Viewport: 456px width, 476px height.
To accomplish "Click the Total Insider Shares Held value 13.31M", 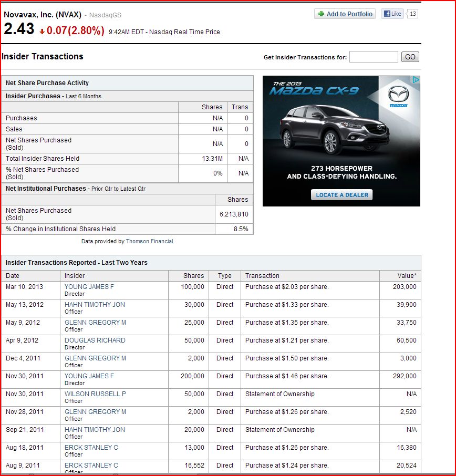I will click(212, 159).
